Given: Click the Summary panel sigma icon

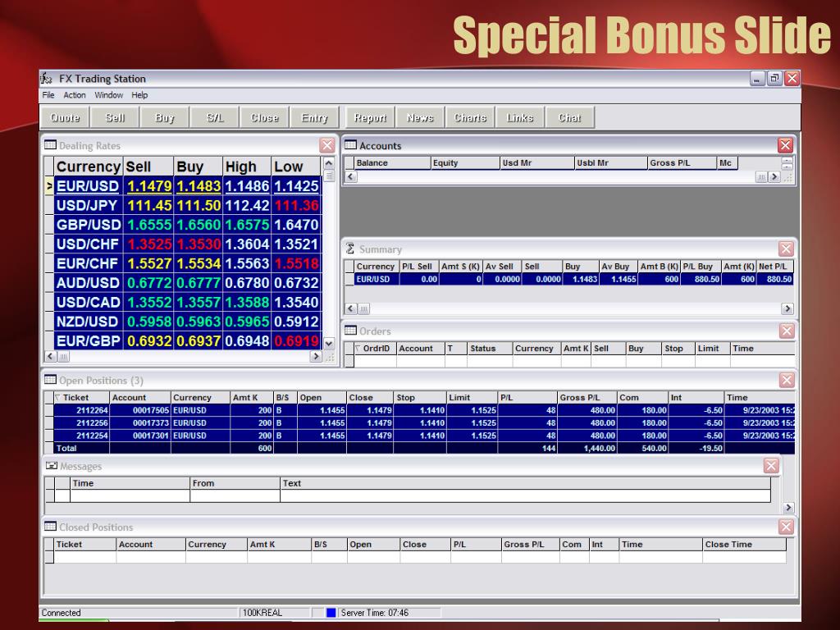Looking at the screenshot, I should point(350,249).
